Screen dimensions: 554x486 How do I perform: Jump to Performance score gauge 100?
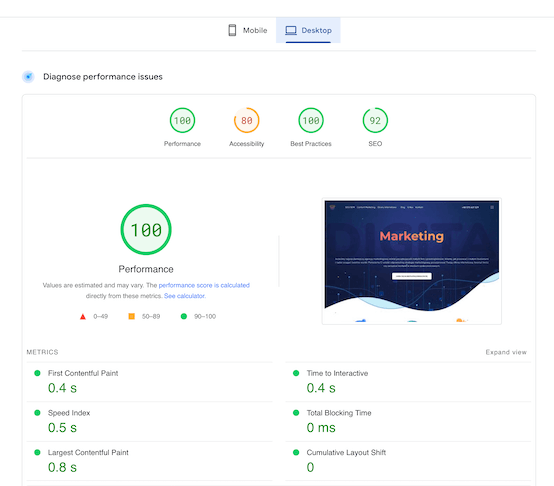(x=182, y=120)
